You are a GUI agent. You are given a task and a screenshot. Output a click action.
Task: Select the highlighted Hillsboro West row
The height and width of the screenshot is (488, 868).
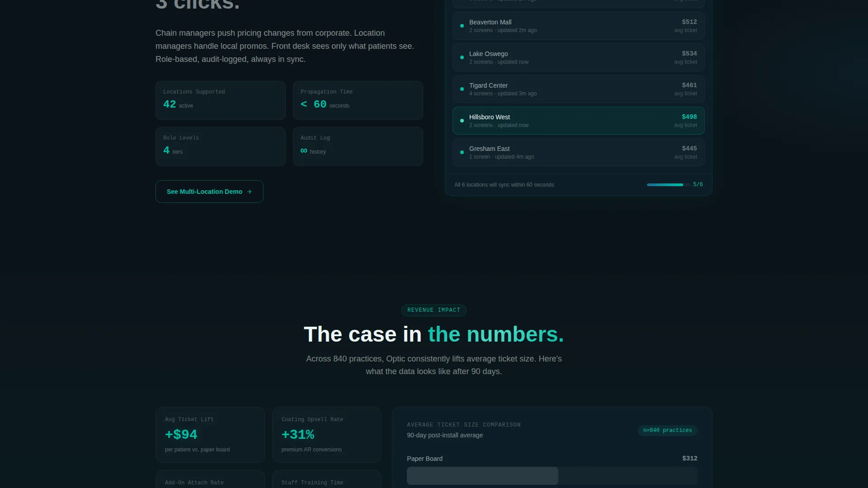[x=578, y=121]
